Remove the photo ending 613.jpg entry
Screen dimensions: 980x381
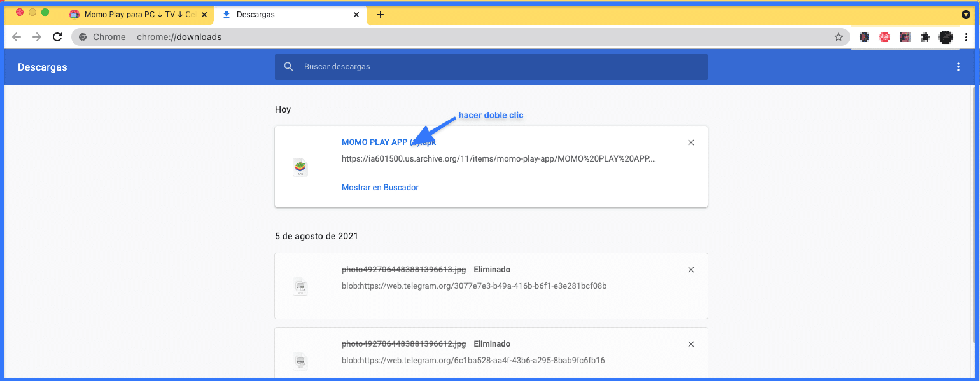point(691,270)
